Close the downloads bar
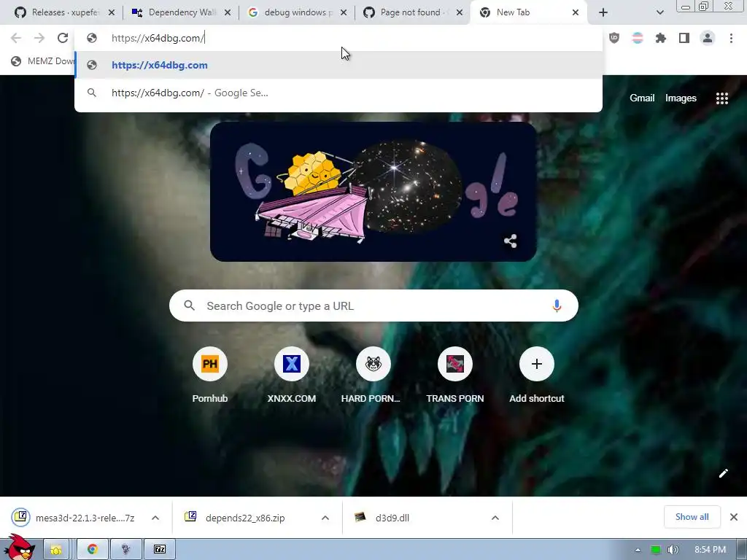This screenshot has width=747, height=560. [x=734, y=517]
